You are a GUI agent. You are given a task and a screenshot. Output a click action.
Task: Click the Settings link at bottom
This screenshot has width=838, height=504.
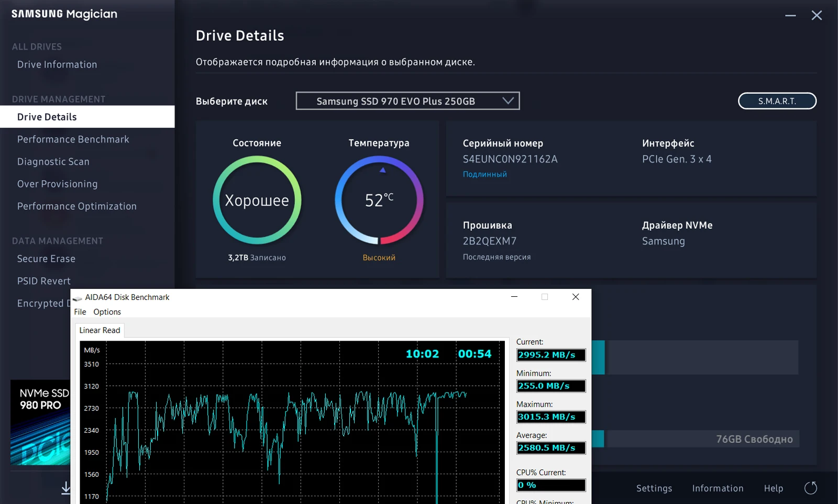coord(654,488)
